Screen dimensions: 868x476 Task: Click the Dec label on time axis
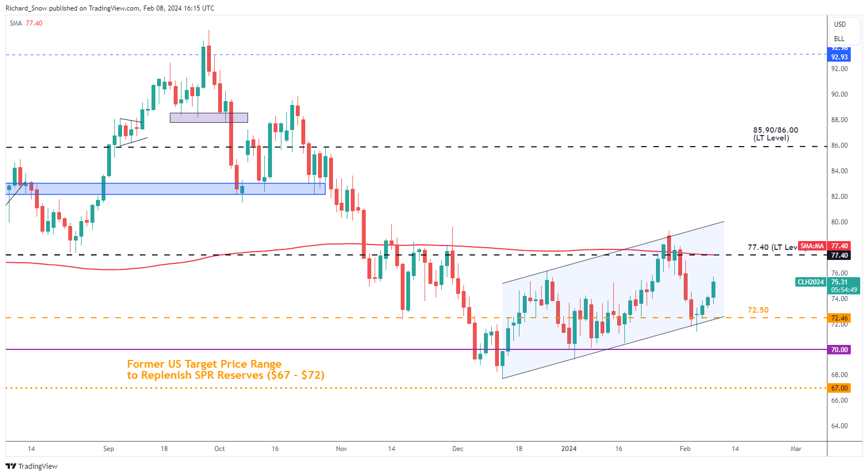click(x=458, y=449)
